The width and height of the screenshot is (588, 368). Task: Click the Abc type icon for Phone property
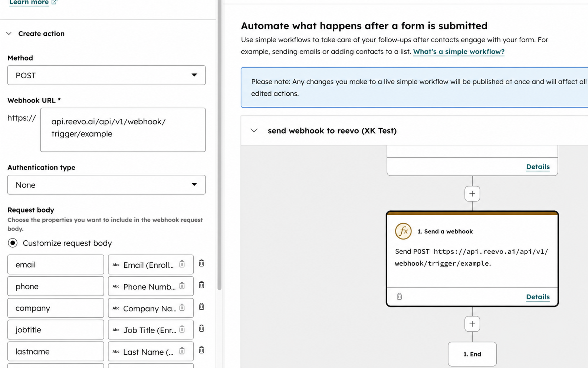[x=116, y=286]
